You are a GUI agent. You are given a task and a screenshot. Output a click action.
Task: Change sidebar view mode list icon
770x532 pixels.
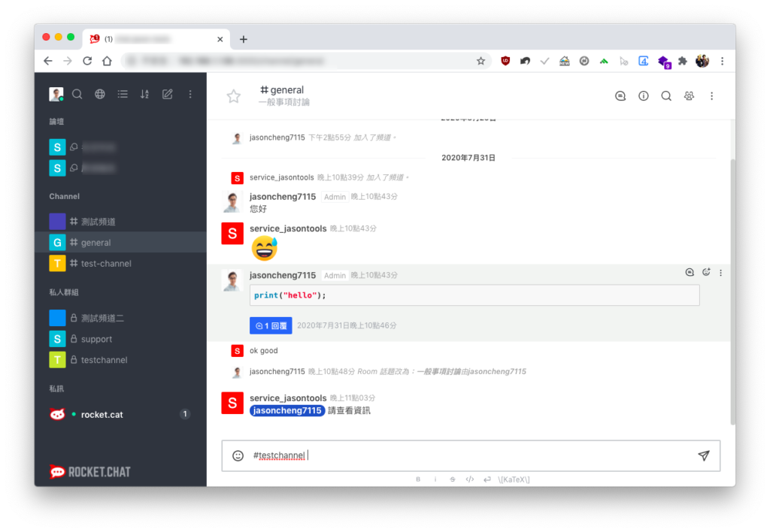123,94
